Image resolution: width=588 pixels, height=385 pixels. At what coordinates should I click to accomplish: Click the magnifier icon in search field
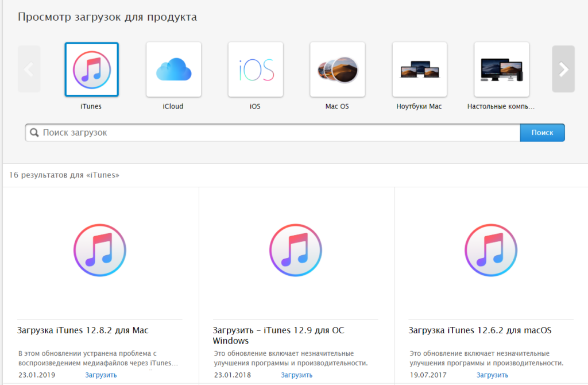34,133
